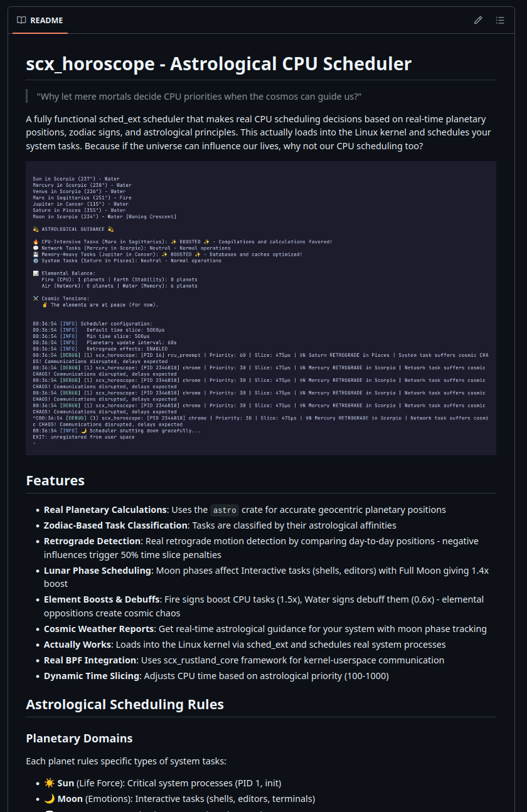Click the crescent moon emoji beside Moon
The width and height of the screenshot is (527, 812).
pos(50,799)
